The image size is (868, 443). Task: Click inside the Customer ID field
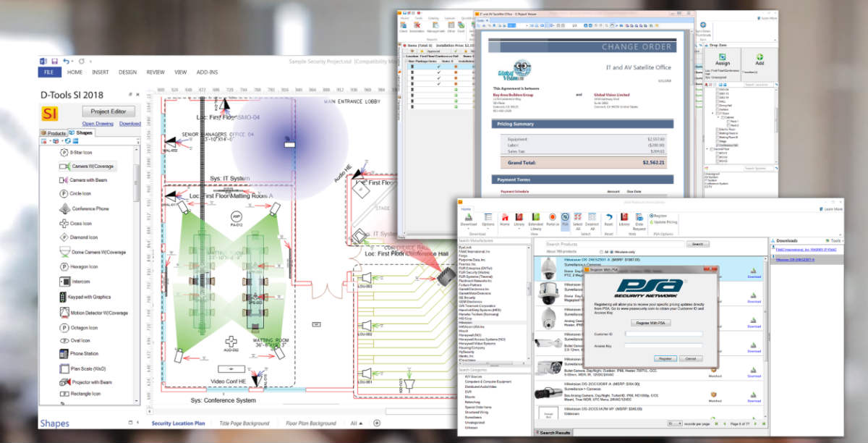[664, 334]
